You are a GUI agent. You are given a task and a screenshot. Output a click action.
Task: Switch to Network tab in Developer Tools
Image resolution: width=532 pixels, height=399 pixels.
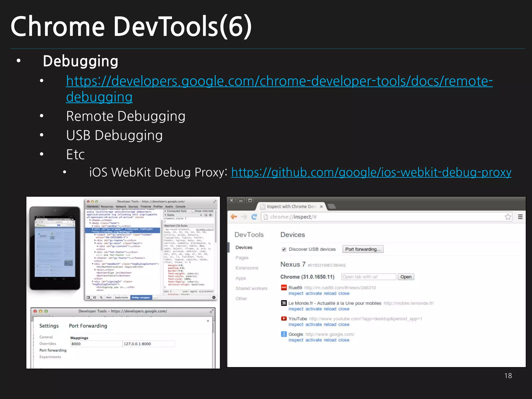121,207
